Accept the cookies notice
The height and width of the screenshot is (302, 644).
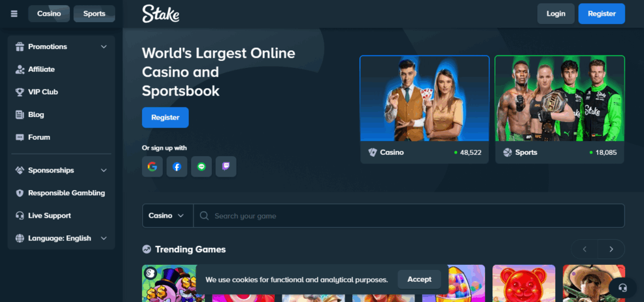419,279
